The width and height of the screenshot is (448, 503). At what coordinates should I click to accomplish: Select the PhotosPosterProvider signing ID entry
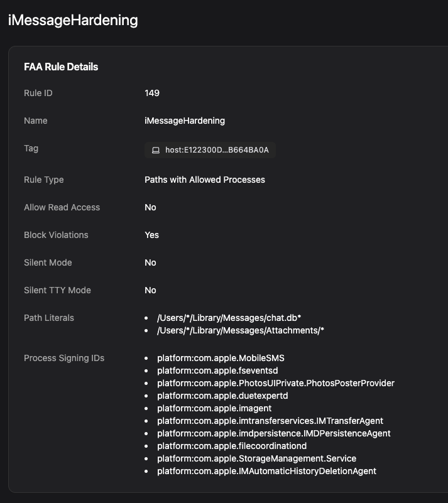(276, 383)
